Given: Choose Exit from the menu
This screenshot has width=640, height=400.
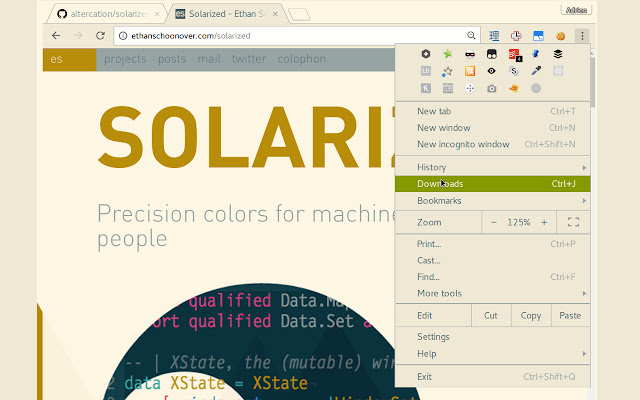Looking at the screenshot, I should pyautogui.click(x=493, y=377).
